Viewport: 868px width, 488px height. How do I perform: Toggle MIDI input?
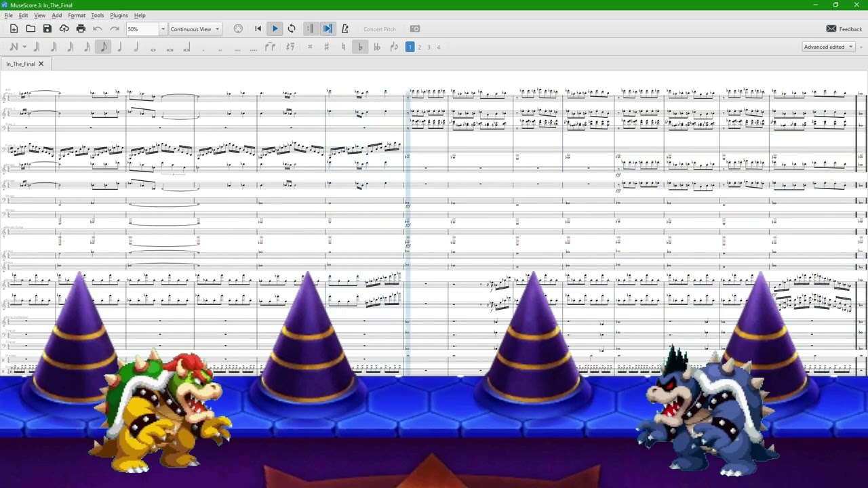coord(238,29)
